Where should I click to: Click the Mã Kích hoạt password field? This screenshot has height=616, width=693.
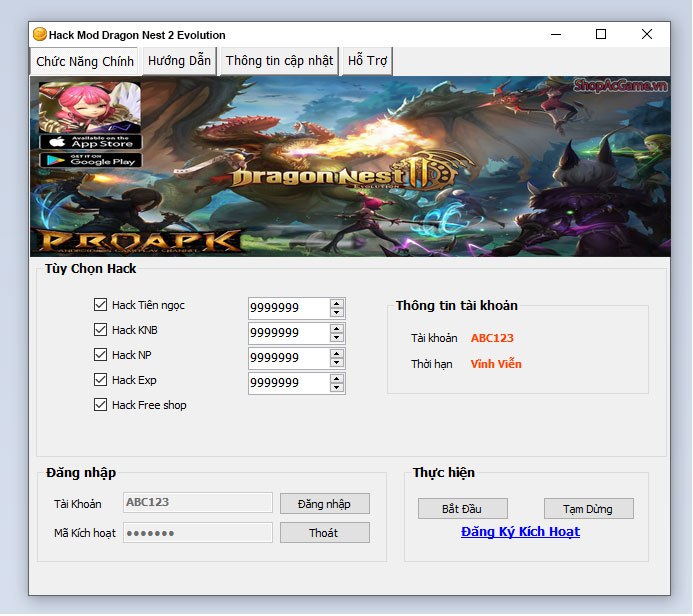click(198, 533)
